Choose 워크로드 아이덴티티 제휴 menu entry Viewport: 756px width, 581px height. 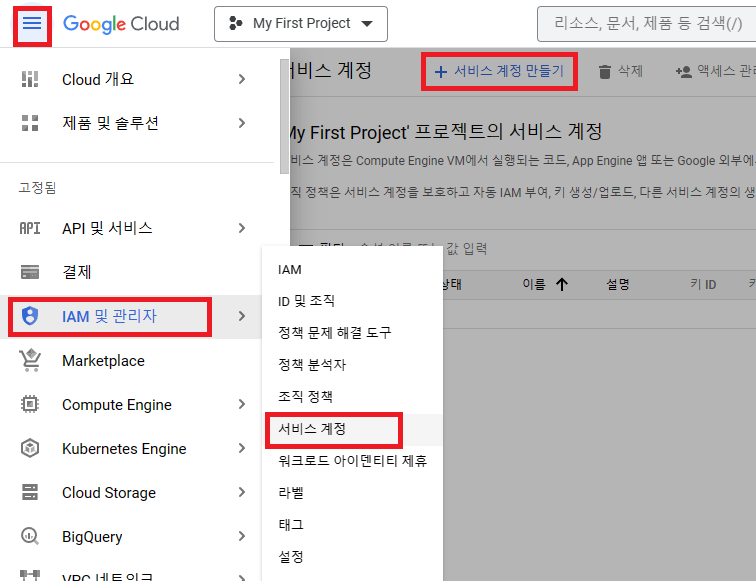click(x=352, y=460)
